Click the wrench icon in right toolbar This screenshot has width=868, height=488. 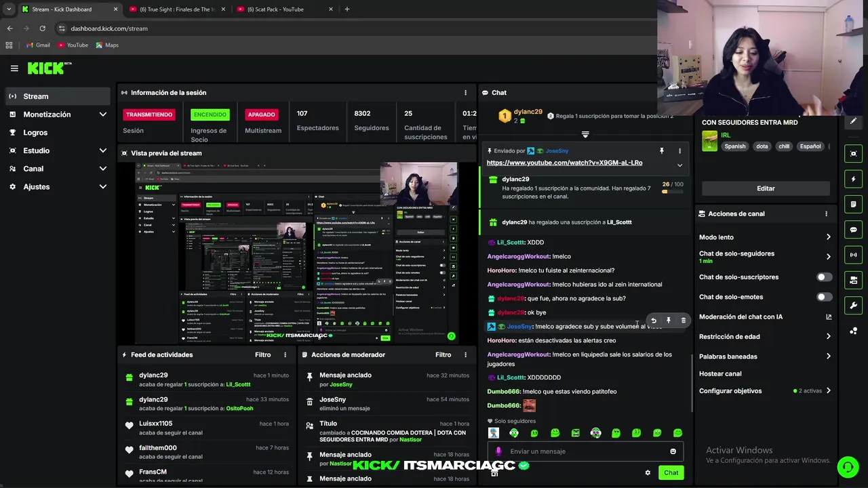tap(854, 305)
